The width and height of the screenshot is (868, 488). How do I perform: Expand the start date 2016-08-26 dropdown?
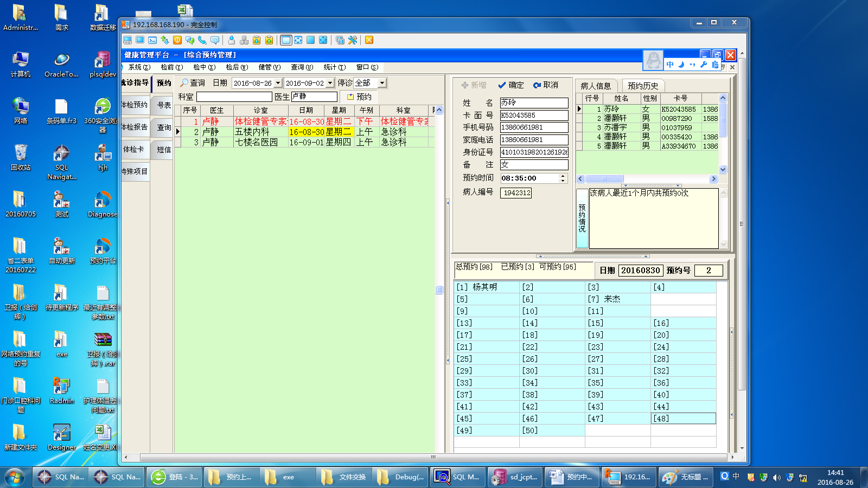(278, 83)
